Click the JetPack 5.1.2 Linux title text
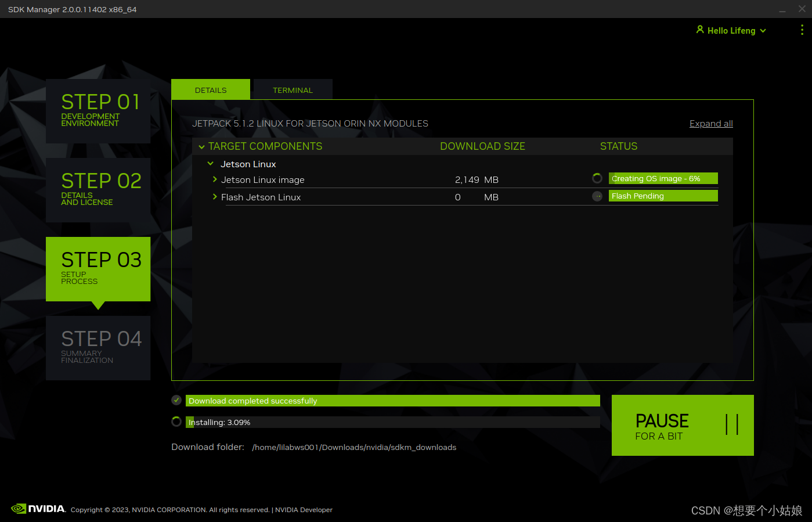812x522 pixels. point(311,123)
